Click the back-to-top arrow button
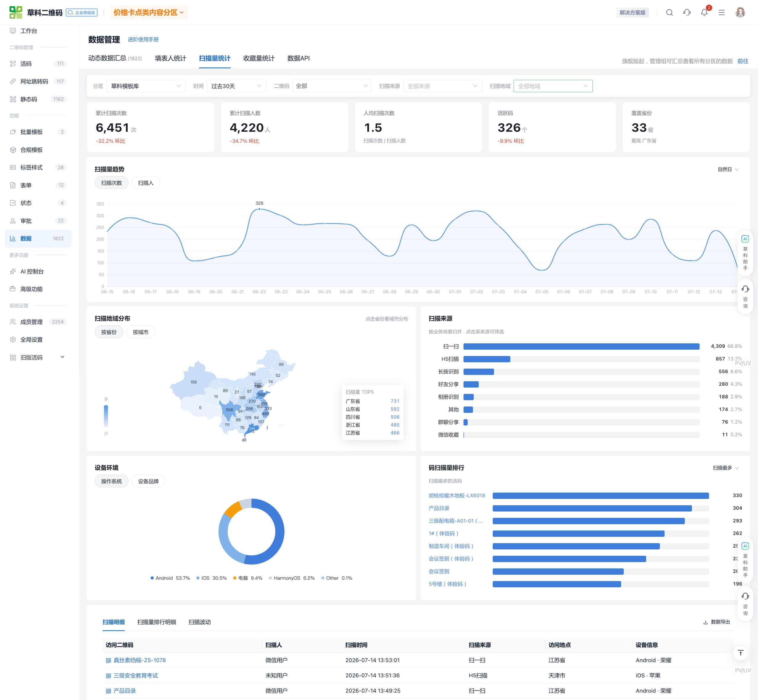 click(741, 653)
